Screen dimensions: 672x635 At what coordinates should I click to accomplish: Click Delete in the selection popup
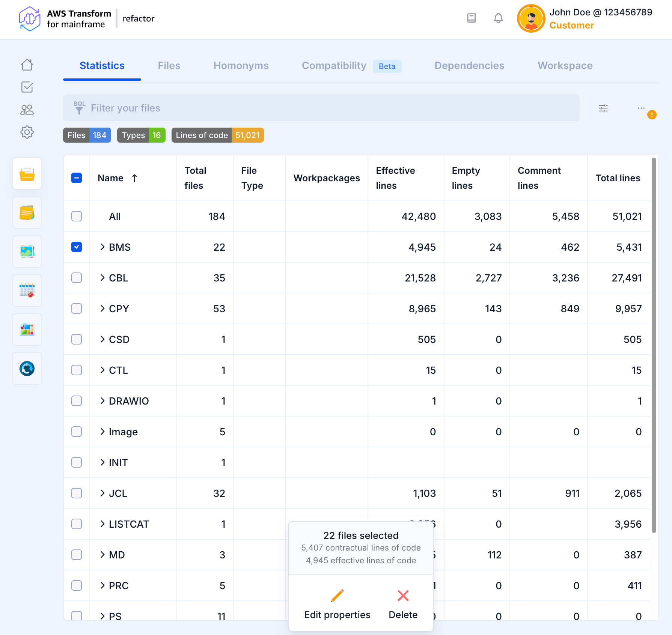(x=403, y=603)
